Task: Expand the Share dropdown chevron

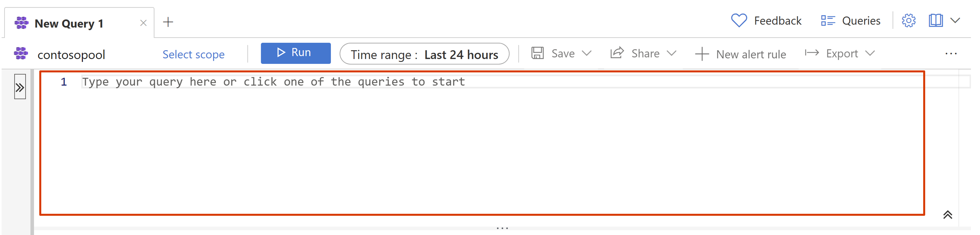Action: (x=672, y=53)
